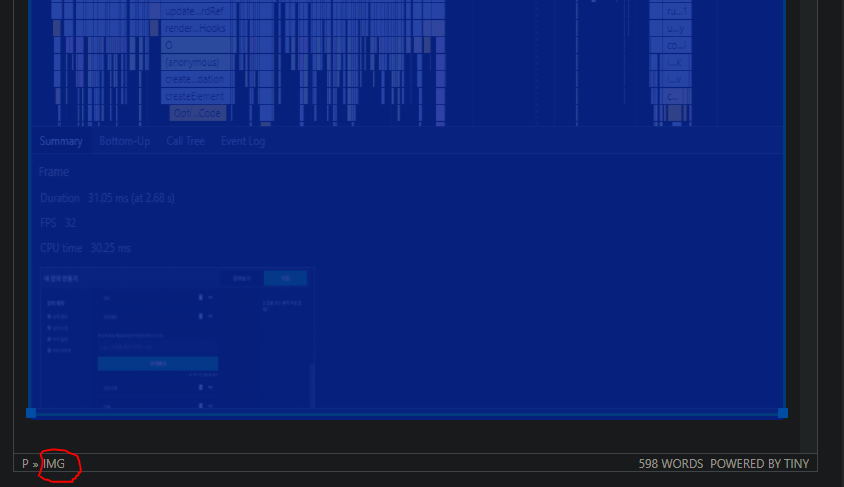Click the bottom-right image resize handle
The height and width of the screenshot is (487, 844).
click(782, 412)
